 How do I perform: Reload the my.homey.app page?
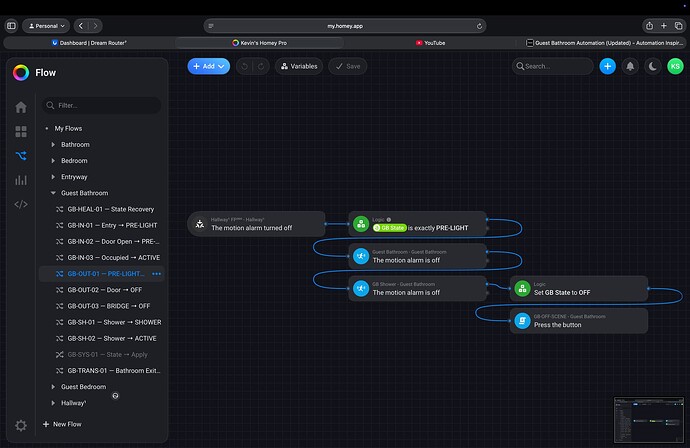pos(479,26)
